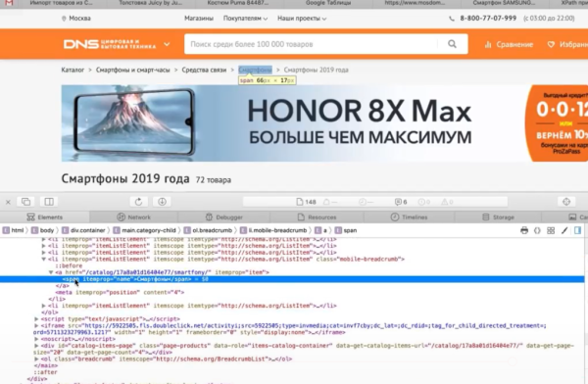This screenshot has height=384, width=588.
Task: Toggle the layout grid icon in path bar
Action: tap(551, 230)
